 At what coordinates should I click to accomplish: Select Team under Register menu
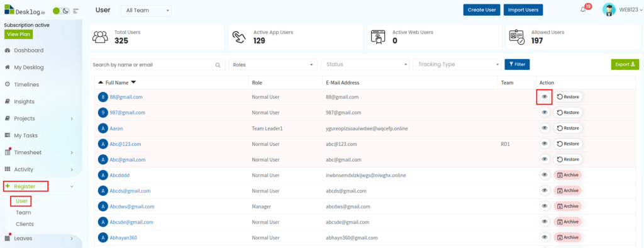tap(23, 213)
